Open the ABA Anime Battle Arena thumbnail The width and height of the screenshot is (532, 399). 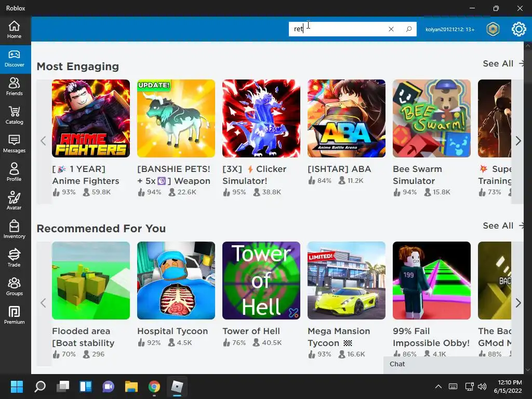tap(347, 118)
